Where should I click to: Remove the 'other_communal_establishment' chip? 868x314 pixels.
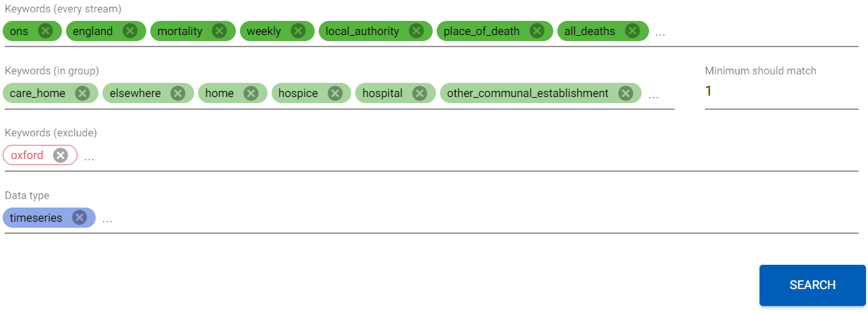click(x=625, y=93)
